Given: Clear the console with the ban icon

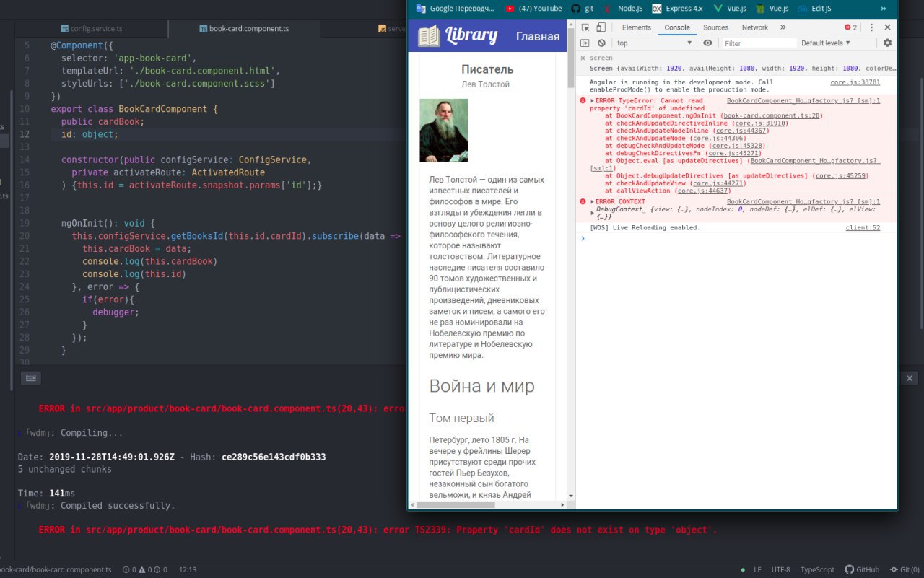Looking at the screenshot, I should pyautogui.click(x=601, y=43).
